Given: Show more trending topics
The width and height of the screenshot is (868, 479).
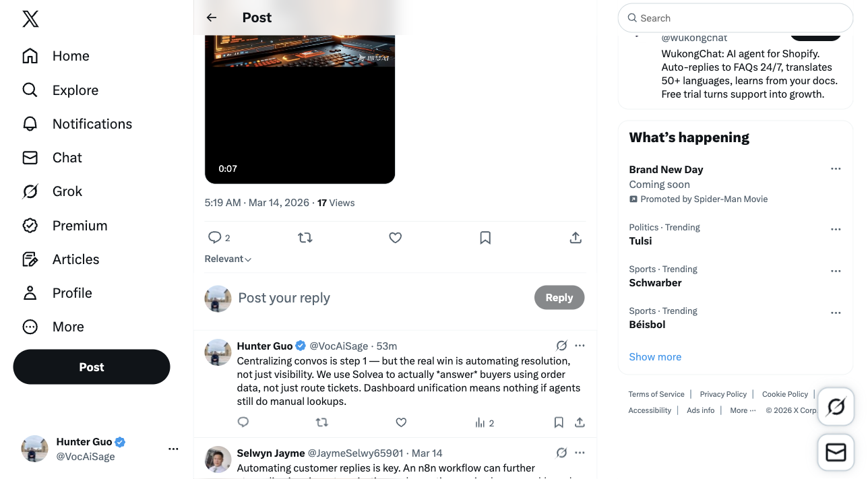Looking at the screenshot, I should [654, 356].
